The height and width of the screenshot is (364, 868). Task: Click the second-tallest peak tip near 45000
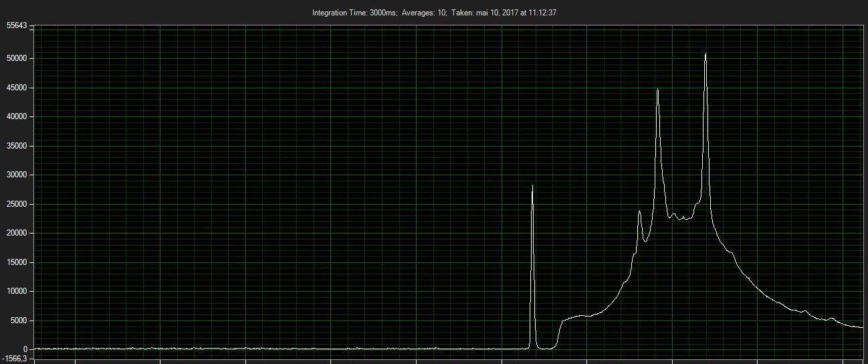point(658,90)
